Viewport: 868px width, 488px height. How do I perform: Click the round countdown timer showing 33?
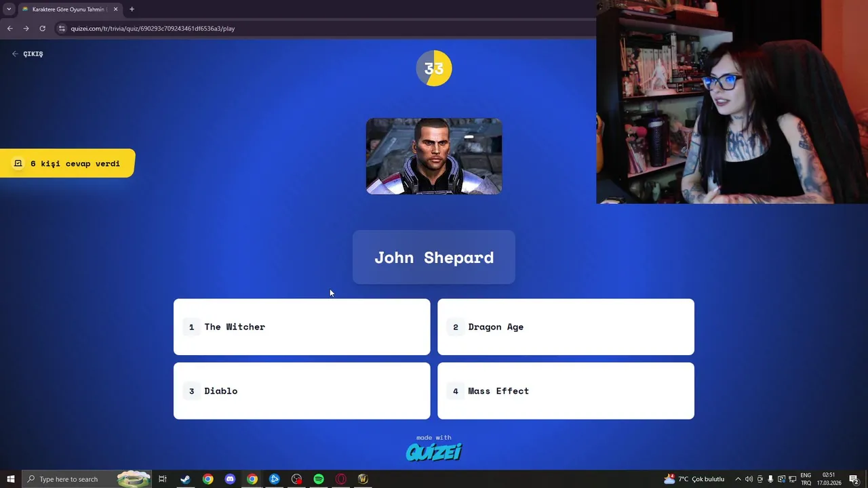(434, 68)
